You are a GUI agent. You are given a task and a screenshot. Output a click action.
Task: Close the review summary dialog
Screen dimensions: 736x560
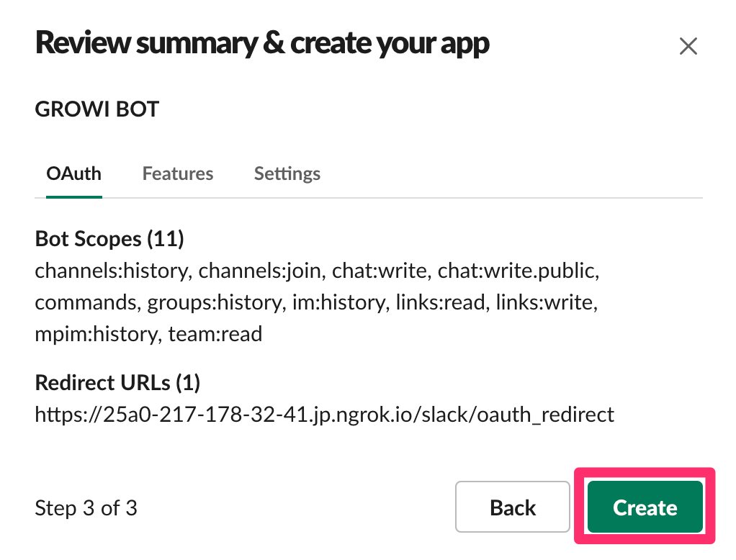pyautogui.click(x=688, y=46)
